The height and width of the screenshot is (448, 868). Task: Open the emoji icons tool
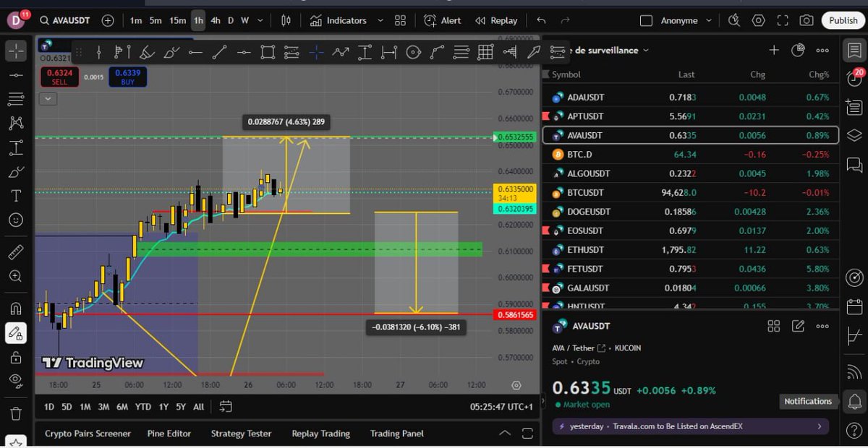[16, 220]
